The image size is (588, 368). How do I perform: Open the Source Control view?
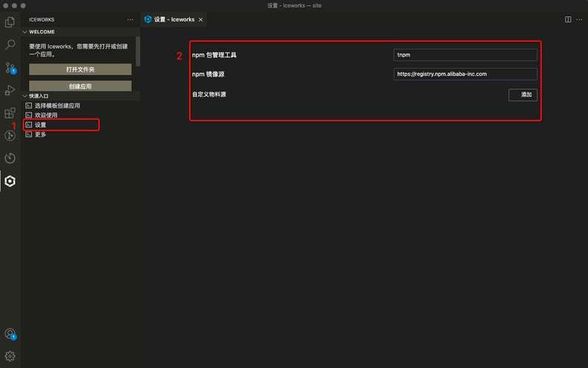(10, 68)
